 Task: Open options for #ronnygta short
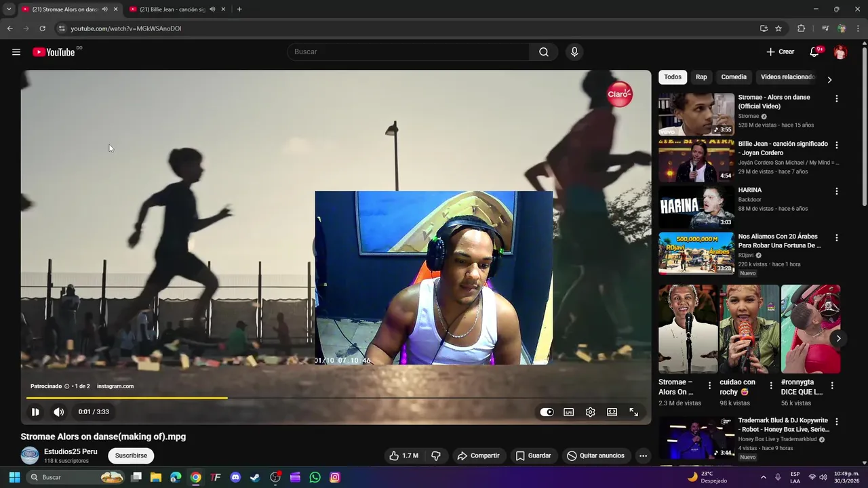coord(832,386)
